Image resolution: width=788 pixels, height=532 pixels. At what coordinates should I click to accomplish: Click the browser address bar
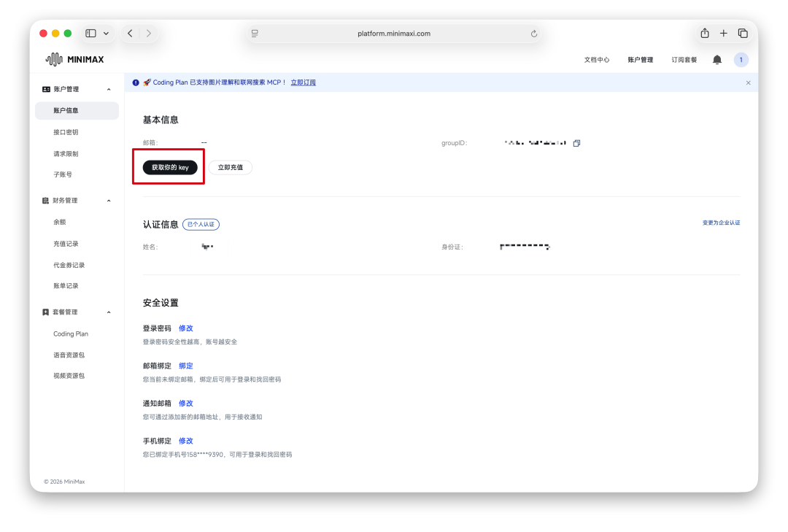pos(394,33)
